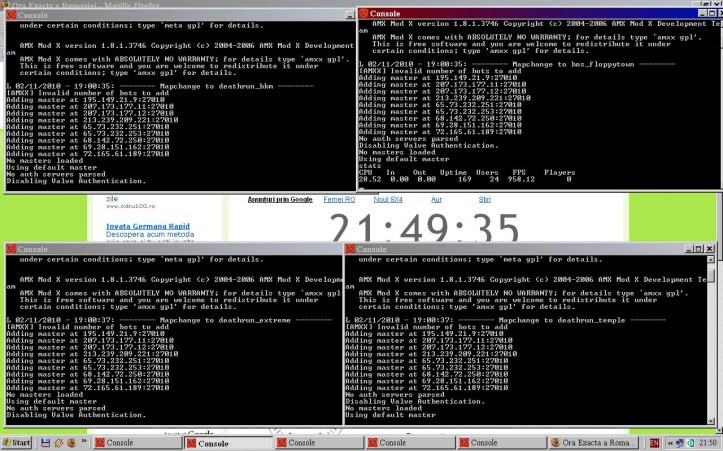
Task: Click the Aur link on the webpage
Action: coord(436,200)
